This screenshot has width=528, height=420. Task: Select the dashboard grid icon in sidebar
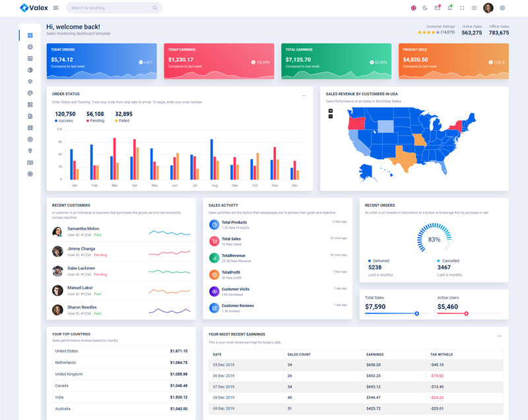(30, 35)
